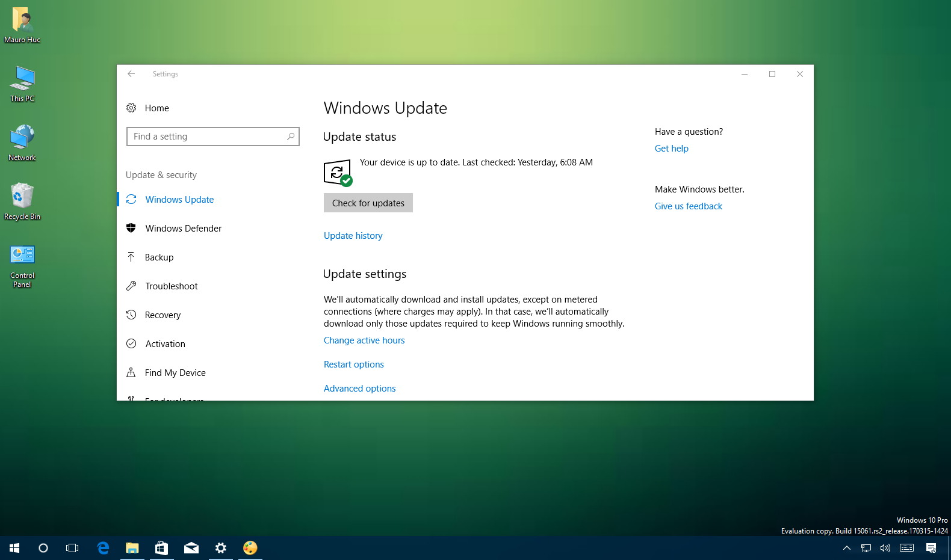Screen dimensions: 951x560
Task: Maximize the Settings window
Action: [772, 74]
